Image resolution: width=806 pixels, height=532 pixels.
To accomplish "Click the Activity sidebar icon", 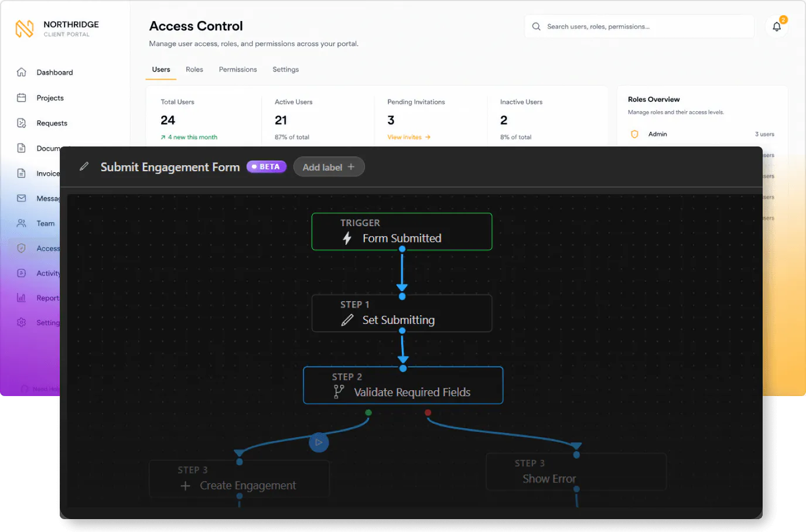I will tap(22, 273).
